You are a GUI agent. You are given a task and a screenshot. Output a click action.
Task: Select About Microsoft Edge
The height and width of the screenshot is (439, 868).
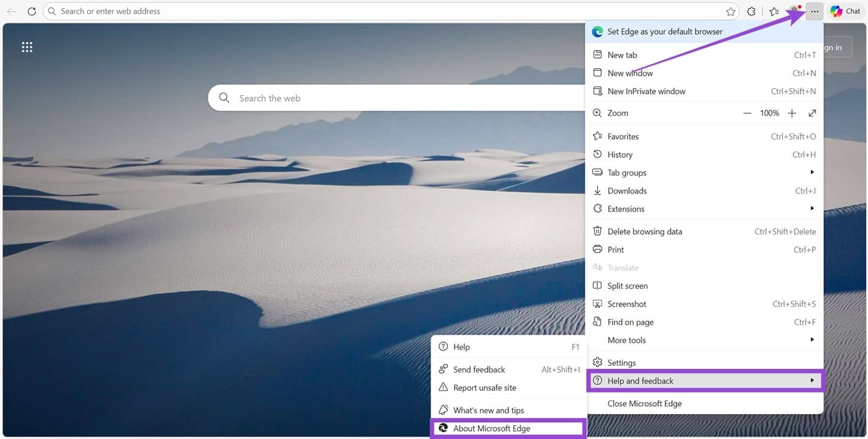click(491, 429)
